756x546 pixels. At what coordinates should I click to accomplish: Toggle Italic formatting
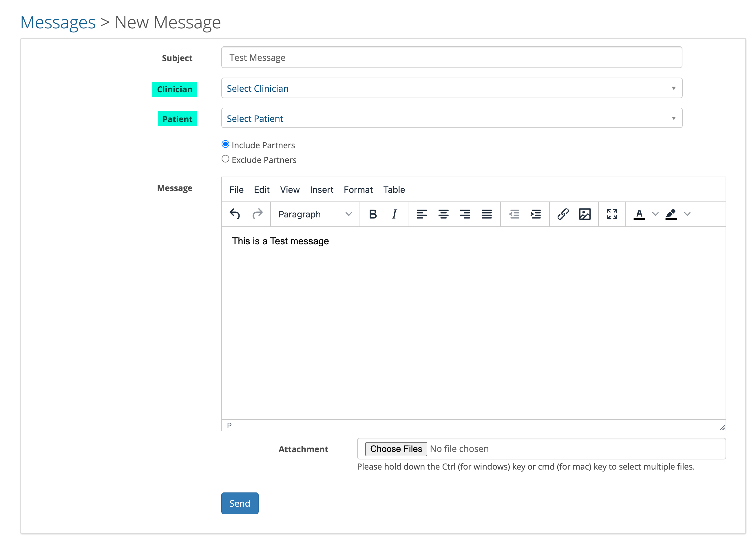click(394, 214)
